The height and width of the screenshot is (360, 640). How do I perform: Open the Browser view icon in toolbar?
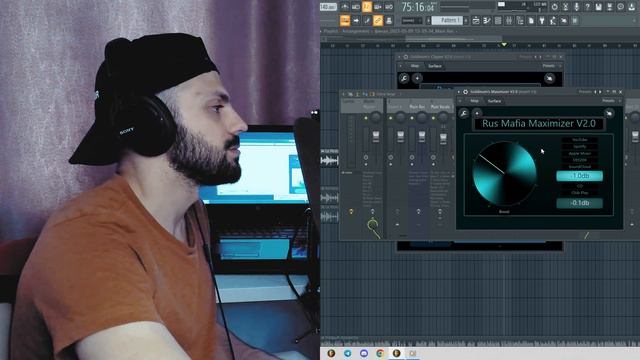(x=520, y=20)
